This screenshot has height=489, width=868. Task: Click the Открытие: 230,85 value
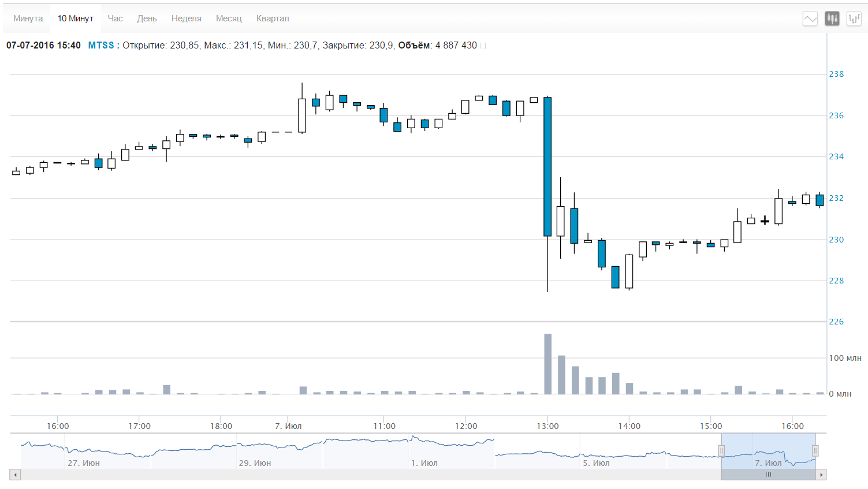[161, 46]
